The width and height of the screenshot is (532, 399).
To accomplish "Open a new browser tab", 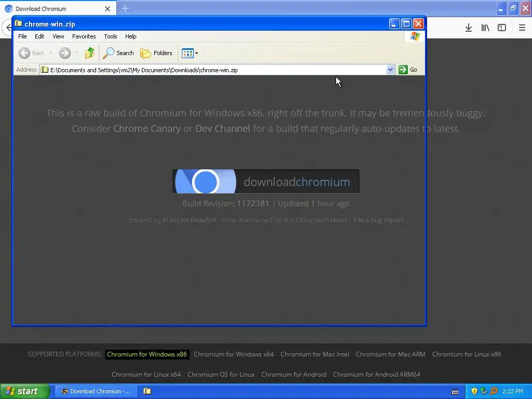I will point(125,8).
